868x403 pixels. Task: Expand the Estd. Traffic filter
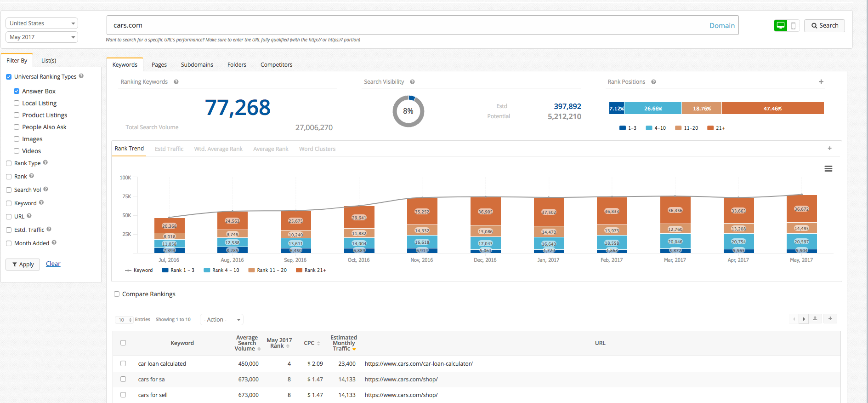(x=9, y=230)
